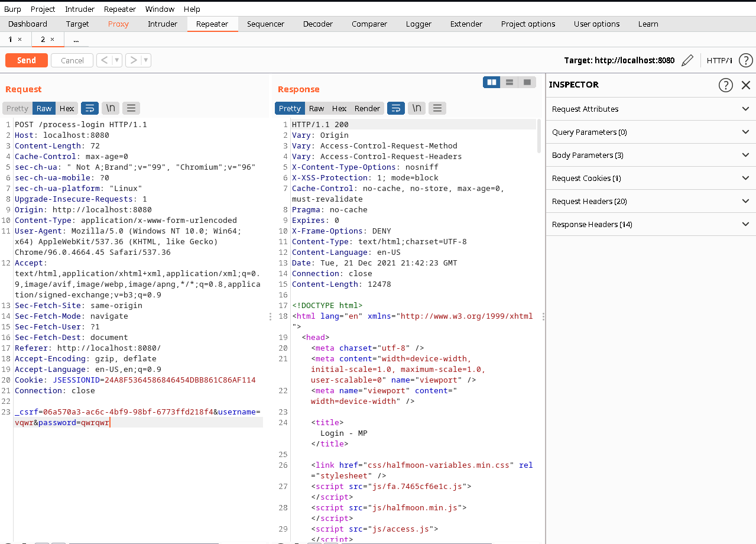Select top/bottom request/response layout
The height and width of the screenshot is (544, 756).
click(x=510, y=82)
